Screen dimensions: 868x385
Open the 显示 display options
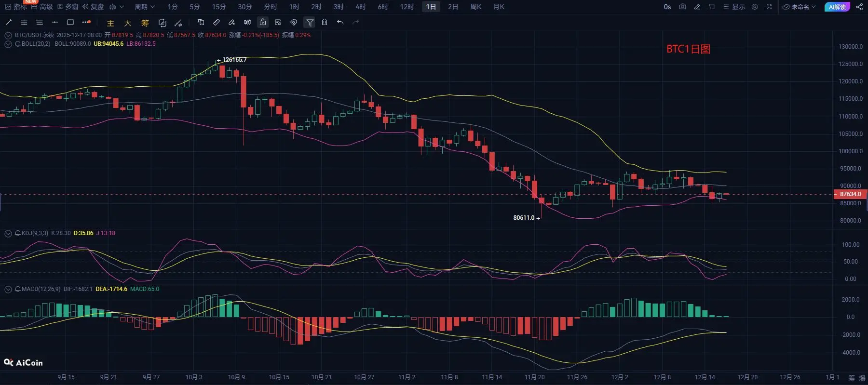734,7
